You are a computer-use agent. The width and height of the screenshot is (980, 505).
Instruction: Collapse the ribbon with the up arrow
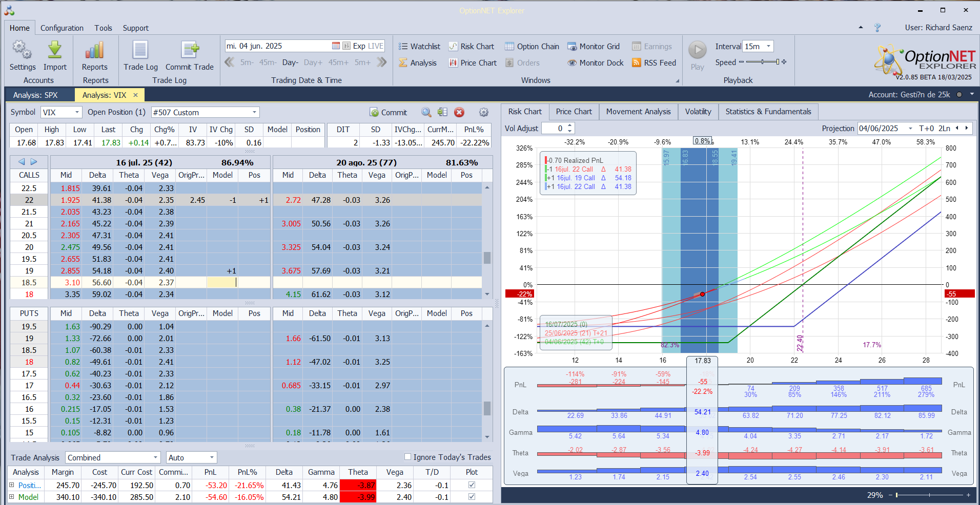(x=861, y=27)
